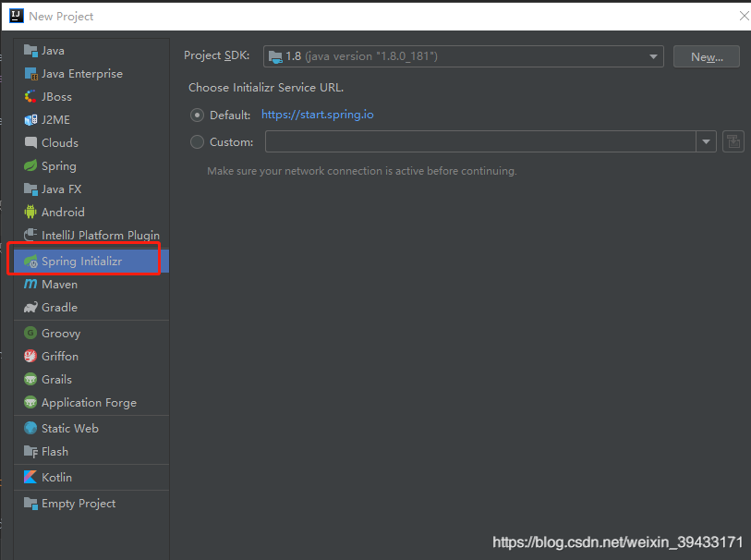Click the Java folder icon
This screenshot has width=751, height=560.
tap(30, 50)
